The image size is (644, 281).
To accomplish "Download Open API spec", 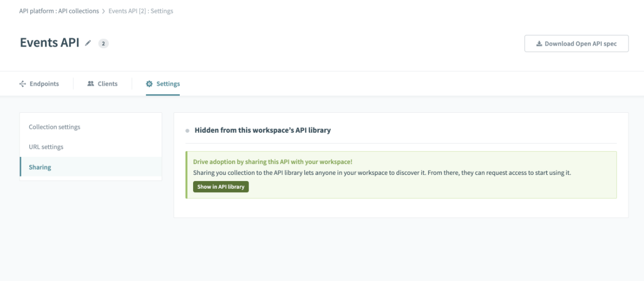I will [576, 44].
